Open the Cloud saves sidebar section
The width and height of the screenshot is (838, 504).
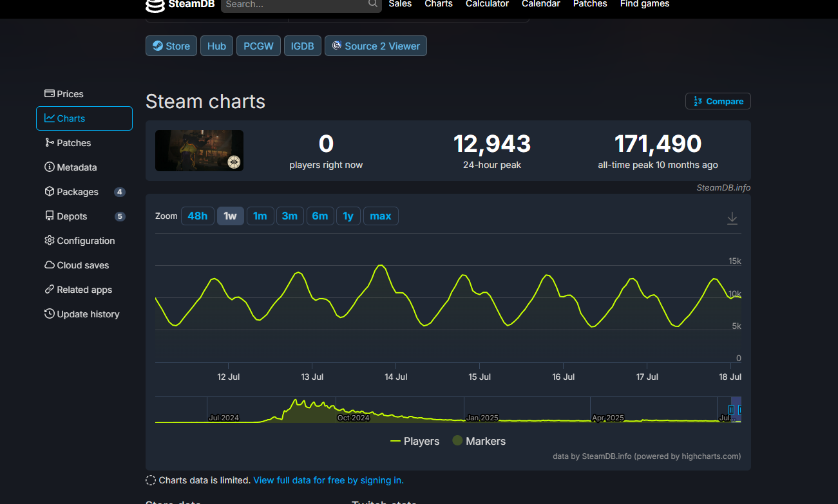84,265
